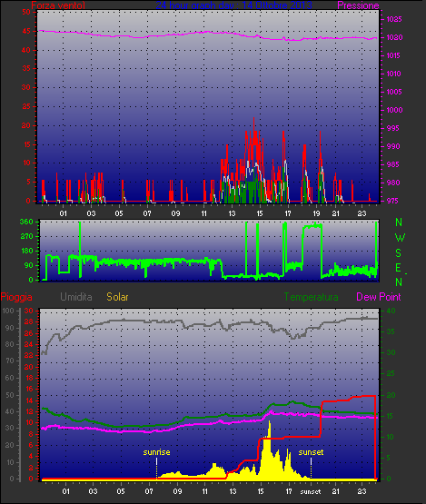Click the 90 value on wind direction axis
Viewport: 426px width, 504px height.
coord(29,265)
